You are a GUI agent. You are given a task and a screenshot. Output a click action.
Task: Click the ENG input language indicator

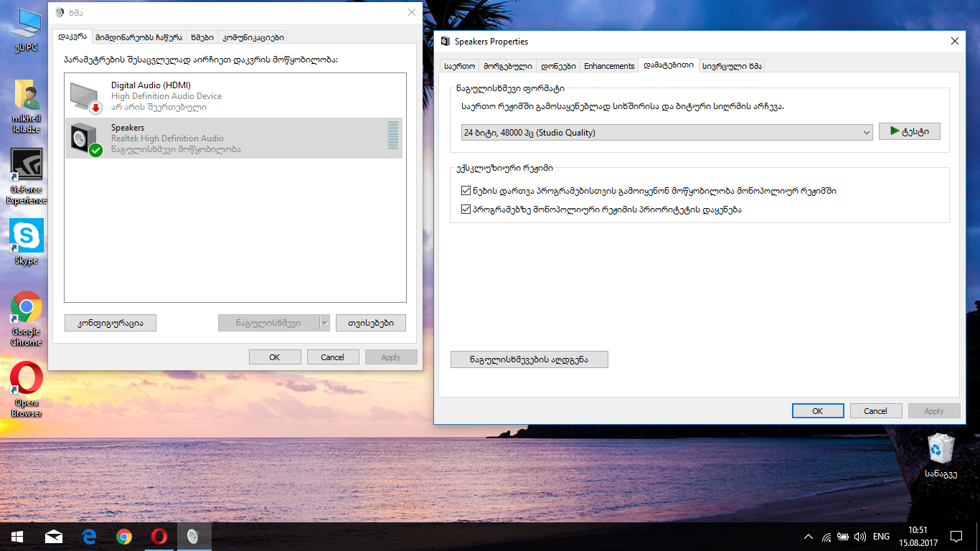pos(881,537)
